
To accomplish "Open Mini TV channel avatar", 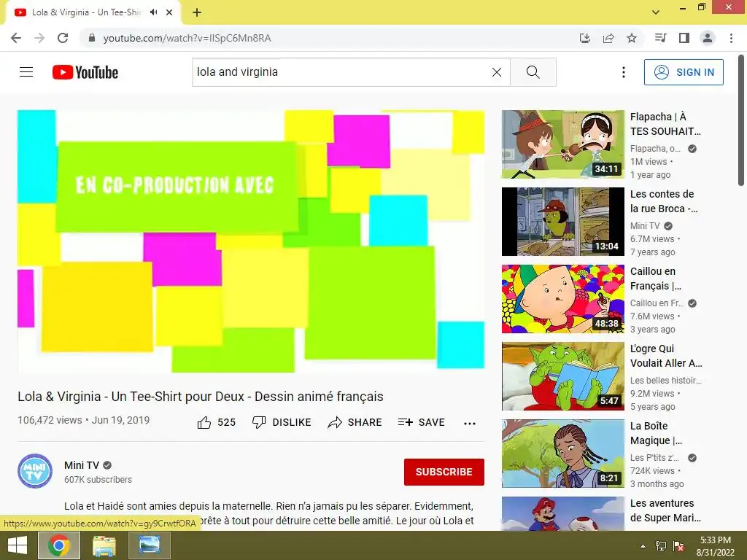I will (35, 471).
